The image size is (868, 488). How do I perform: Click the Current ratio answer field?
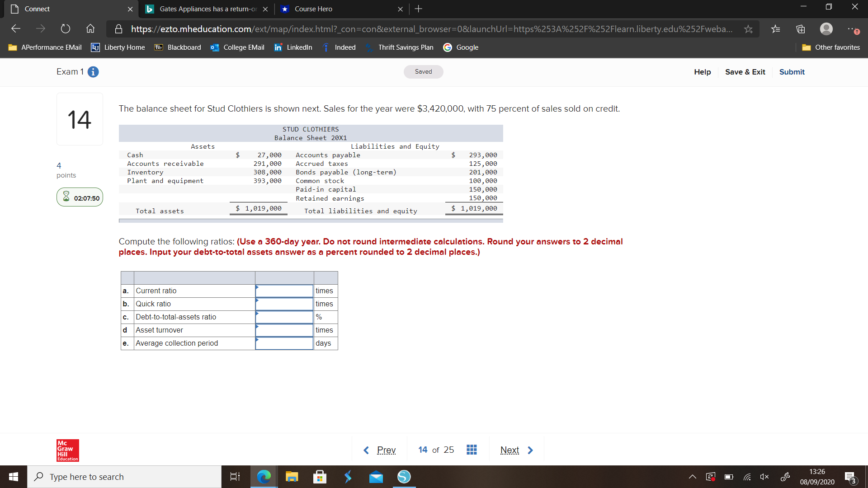(x=284, y=291)
